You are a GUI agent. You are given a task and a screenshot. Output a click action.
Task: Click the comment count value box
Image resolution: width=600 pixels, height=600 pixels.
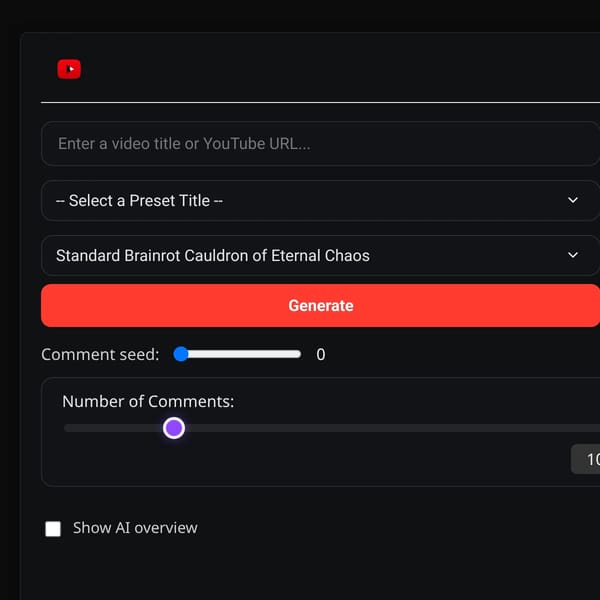click(585, 459)
